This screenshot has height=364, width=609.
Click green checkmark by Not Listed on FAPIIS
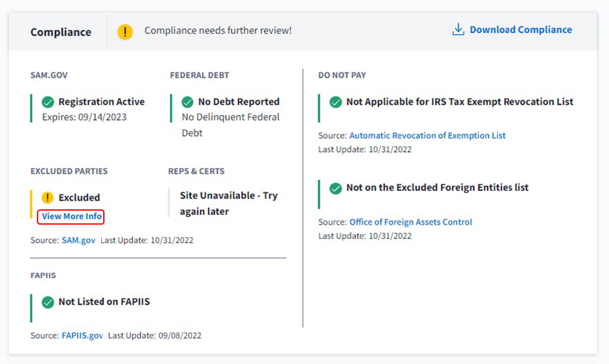click(48, 302)
